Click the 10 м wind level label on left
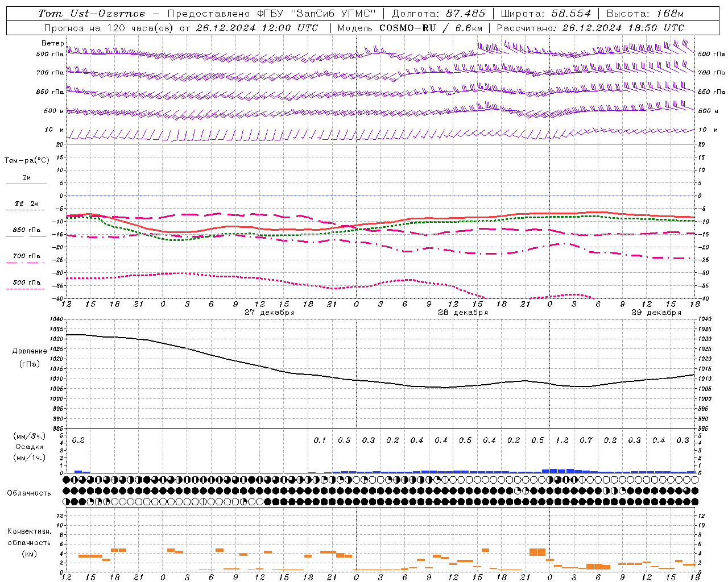This screenshot has height=582, width=728. (55, 130)
